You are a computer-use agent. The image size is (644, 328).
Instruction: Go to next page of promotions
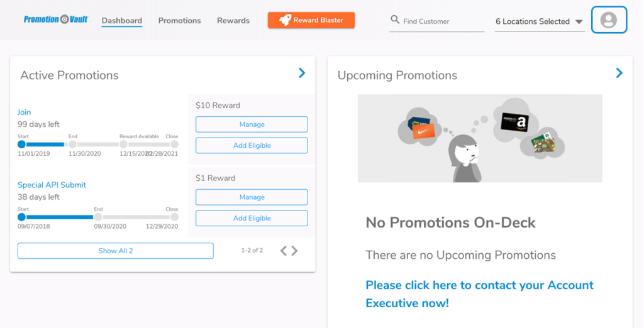click(294, 251)
